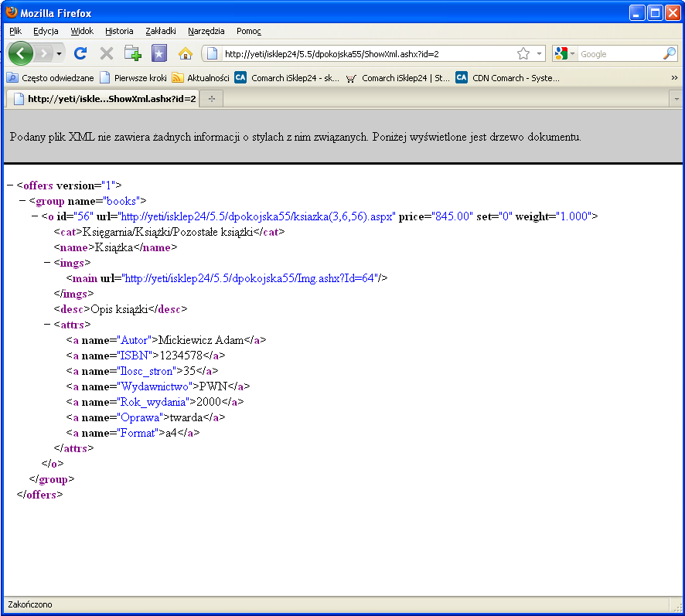Minimize the Firefox window

pos(637,12)
